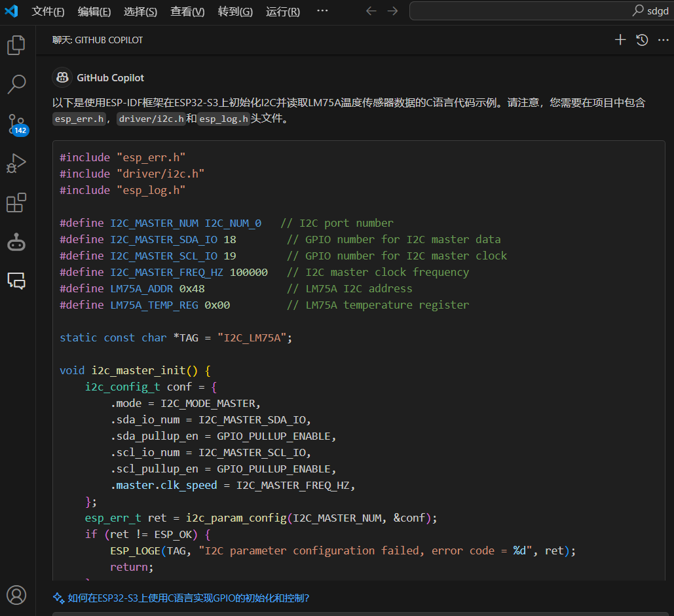The image size is (674, 616).
Task: Click the LM75A_ADDR 0x48 define line
Action: click(236, 288)
